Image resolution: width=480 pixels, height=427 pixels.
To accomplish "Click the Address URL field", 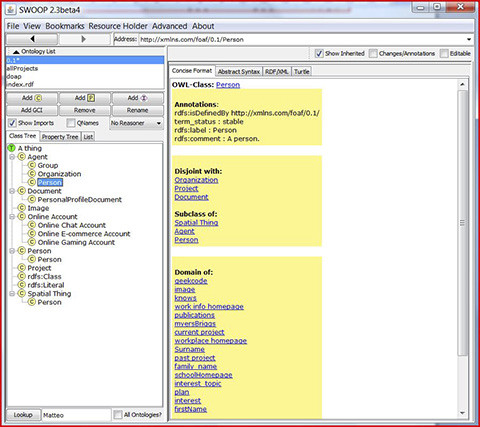I will pos(302,39).
